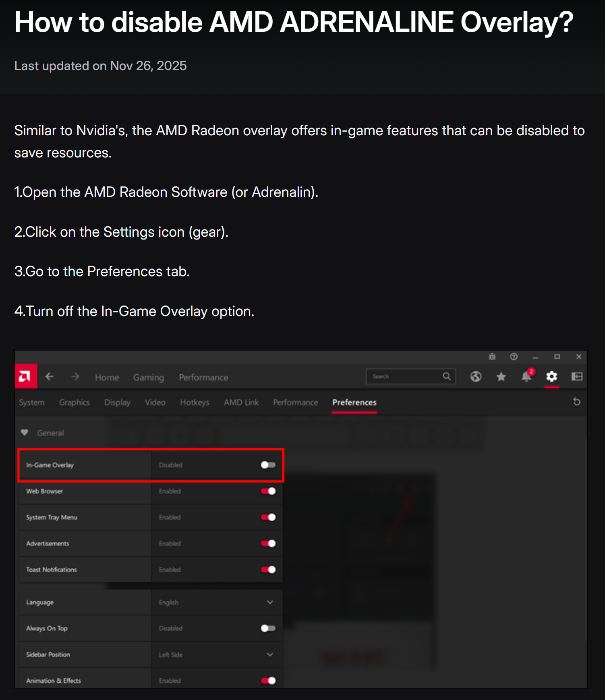The image size is (605, 700).
Task: Go back with the left arrow icon
Action: pos(50,377)
